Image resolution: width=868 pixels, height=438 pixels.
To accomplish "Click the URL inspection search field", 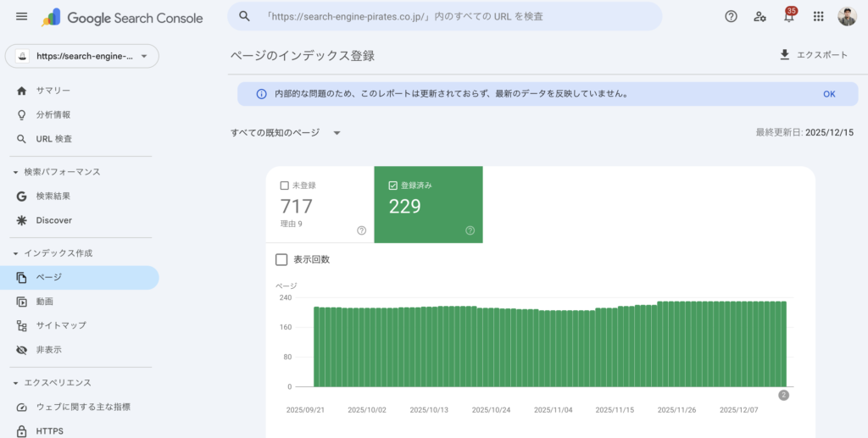I will [x=445, y=16].
